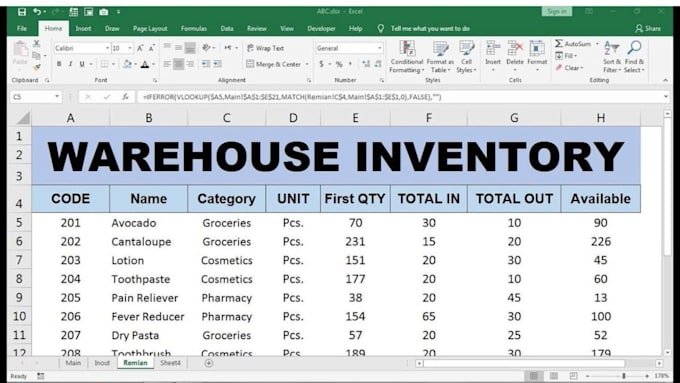Click the AutoSum sigma
This screenshot has height=383, width=680.
pyautogui.click(x=559, y=43)
